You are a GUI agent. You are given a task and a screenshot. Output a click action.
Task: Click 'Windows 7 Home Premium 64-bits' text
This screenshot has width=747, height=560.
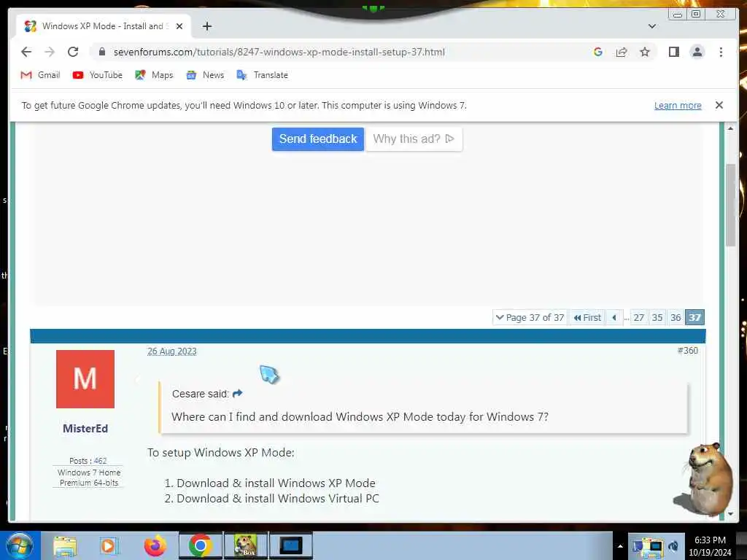tap(89, 478)
